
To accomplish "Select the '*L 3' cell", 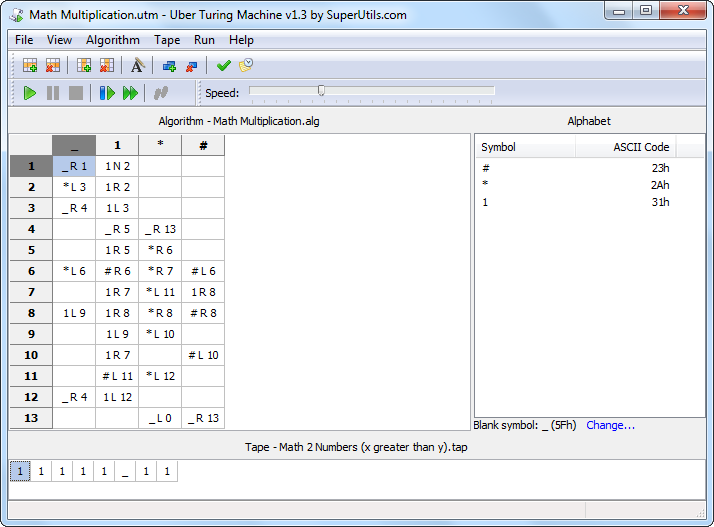I will (x=74, y=187).
